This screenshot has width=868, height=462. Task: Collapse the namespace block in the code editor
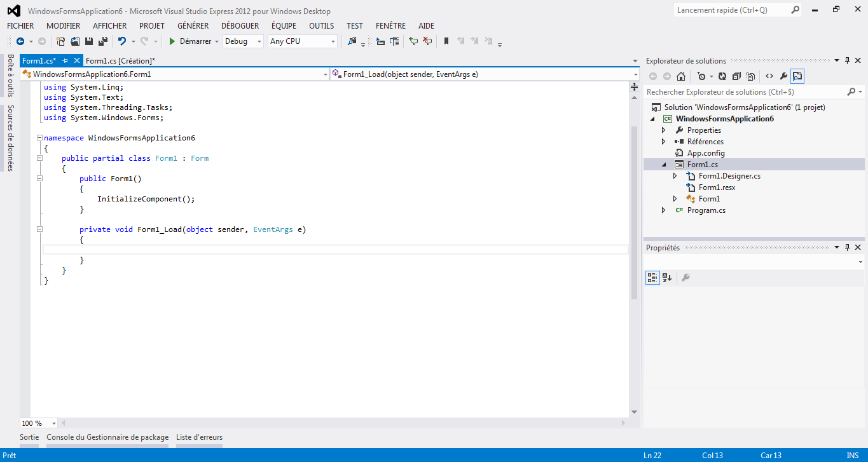[39, 138]
